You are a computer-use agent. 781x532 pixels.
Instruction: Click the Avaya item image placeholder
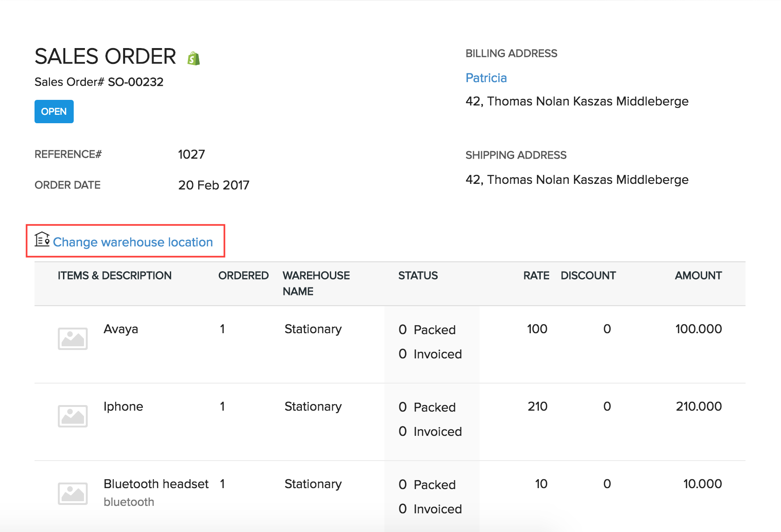coord(73,338)
